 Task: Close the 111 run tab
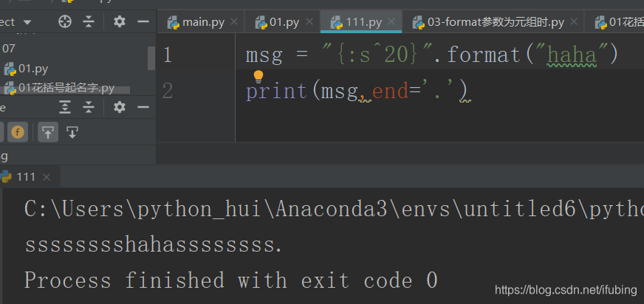[x=47, y=177]
